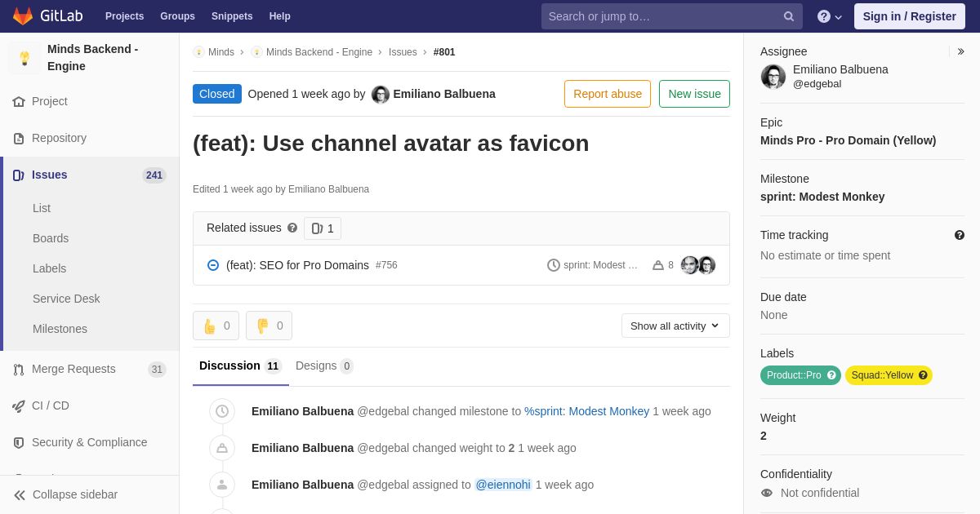Open the Groups menu
Image resolution: width=980 pixels, height=514 pixels.
tap(177, 16)
